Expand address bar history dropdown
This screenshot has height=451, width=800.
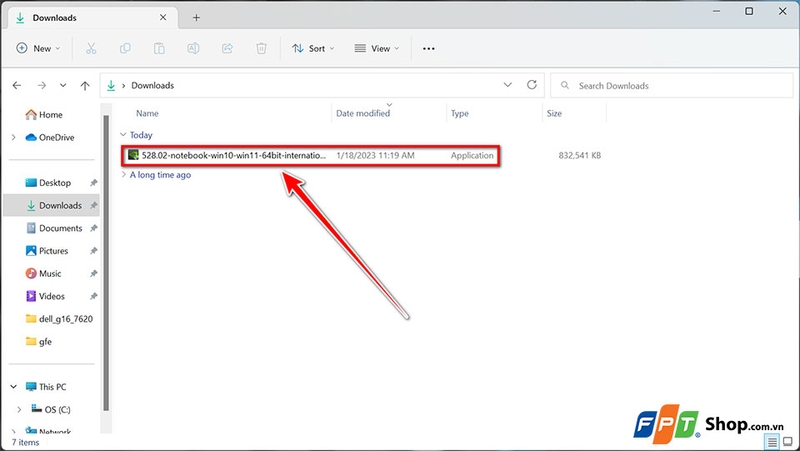(x=508, y=85)
